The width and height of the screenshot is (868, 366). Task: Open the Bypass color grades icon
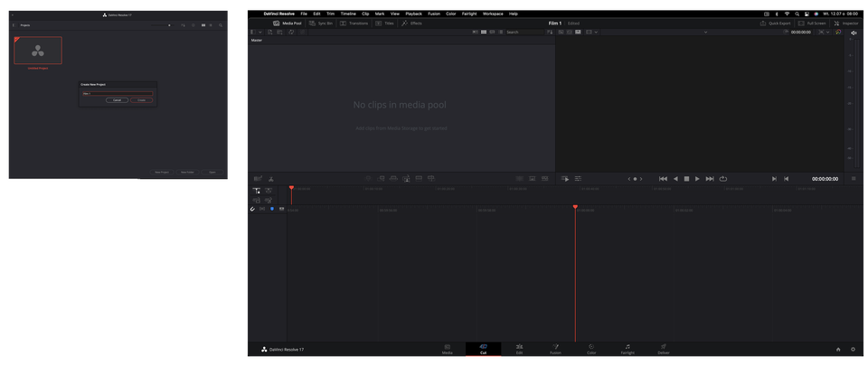(838, 32)
